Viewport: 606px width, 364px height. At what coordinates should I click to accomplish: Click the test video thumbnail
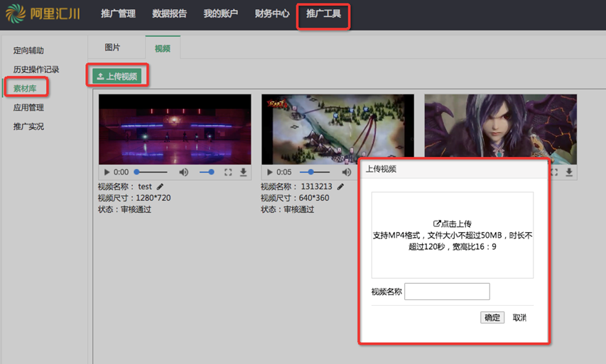click(x=175, y=129)
